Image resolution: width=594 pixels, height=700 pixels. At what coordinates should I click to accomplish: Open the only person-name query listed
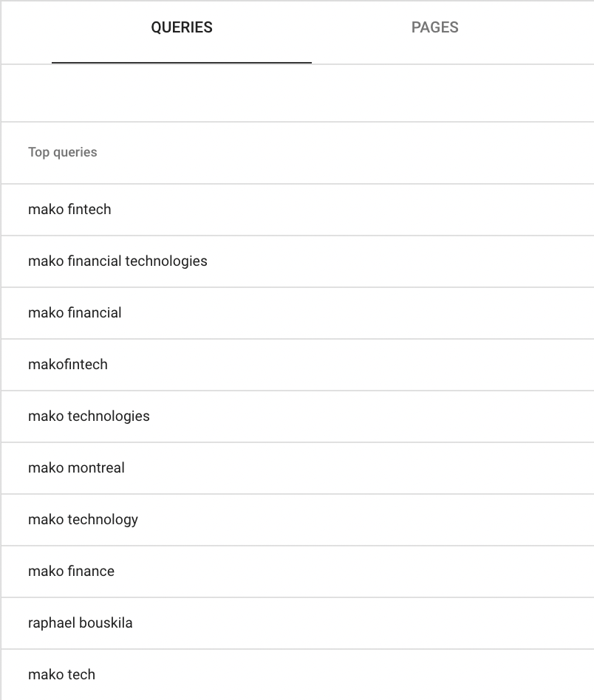(x=80, y=623)
